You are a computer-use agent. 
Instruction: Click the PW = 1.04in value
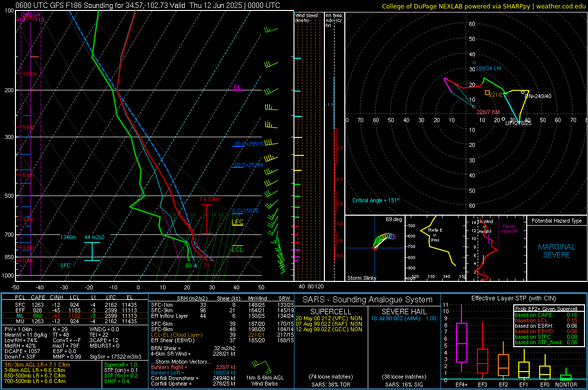18,329
